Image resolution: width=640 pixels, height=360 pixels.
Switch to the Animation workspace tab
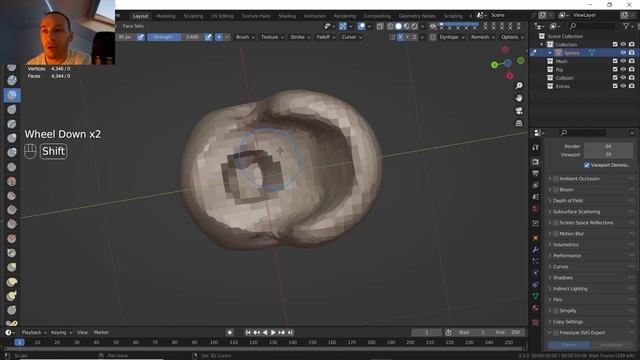[x=315, y=16]
